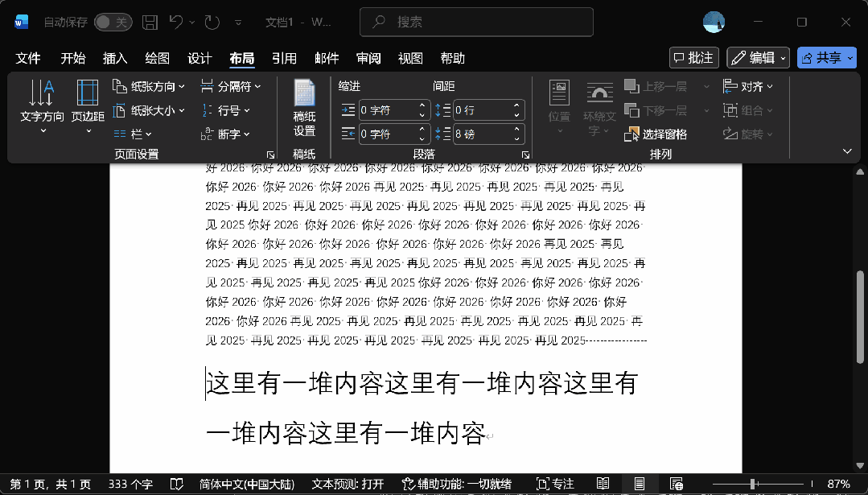Open the 纸张方向 (Orientation) dropdown
868x495 pixels.
coord(148,86)
